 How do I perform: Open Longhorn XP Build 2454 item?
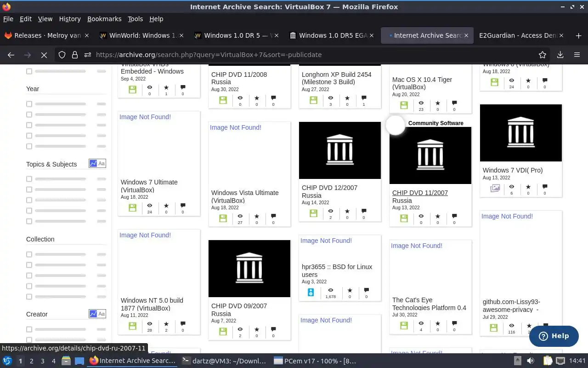(x=337, y=78)
